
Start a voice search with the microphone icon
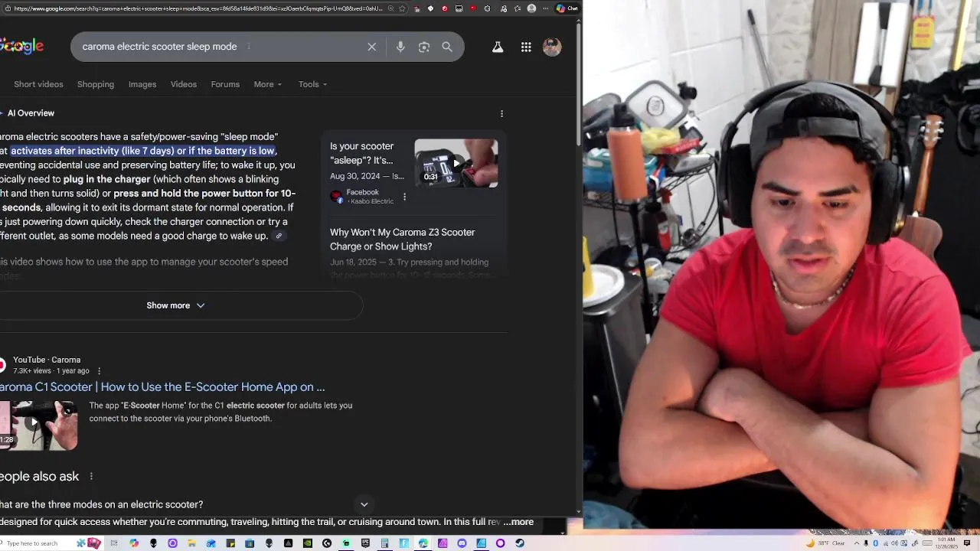[x=400, y=47]
